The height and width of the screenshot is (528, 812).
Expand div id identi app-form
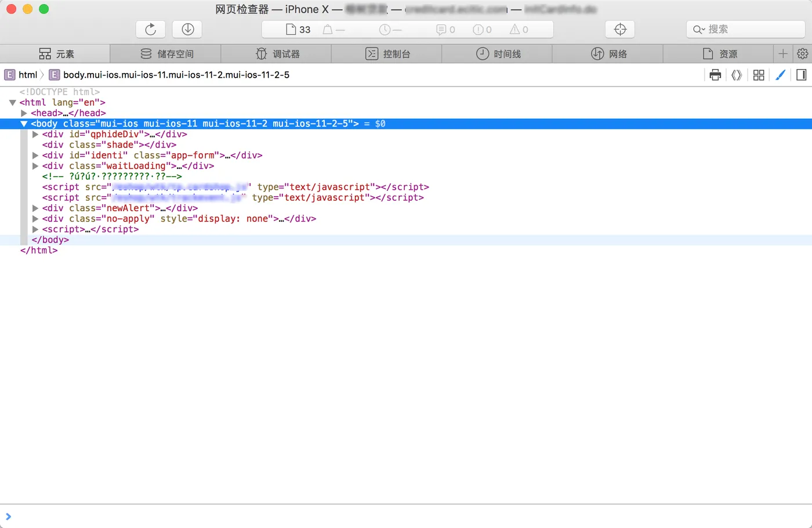click(35, 155)
